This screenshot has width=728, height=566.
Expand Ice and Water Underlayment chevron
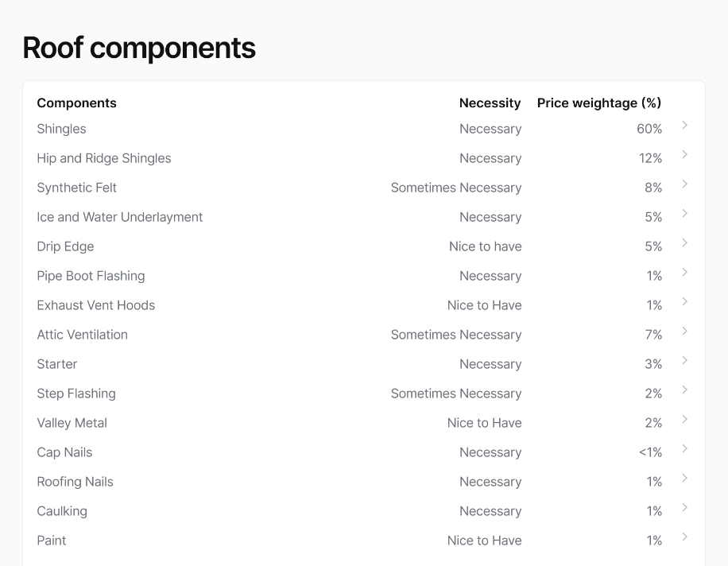click(x=684, y=214)
